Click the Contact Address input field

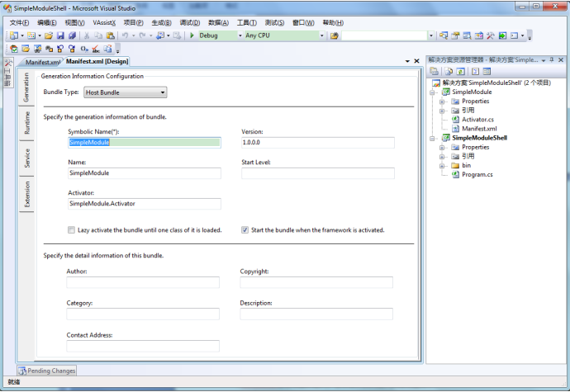(143, 346)
